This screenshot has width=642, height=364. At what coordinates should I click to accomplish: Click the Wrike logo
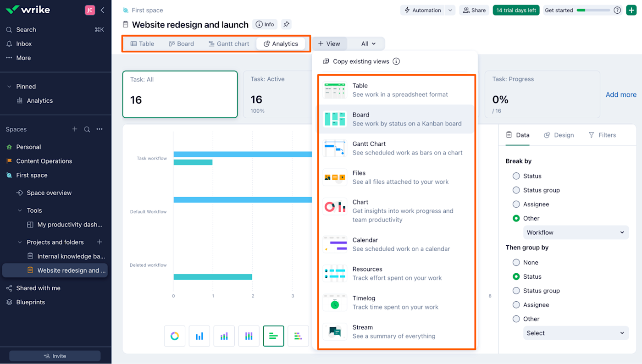28,10
